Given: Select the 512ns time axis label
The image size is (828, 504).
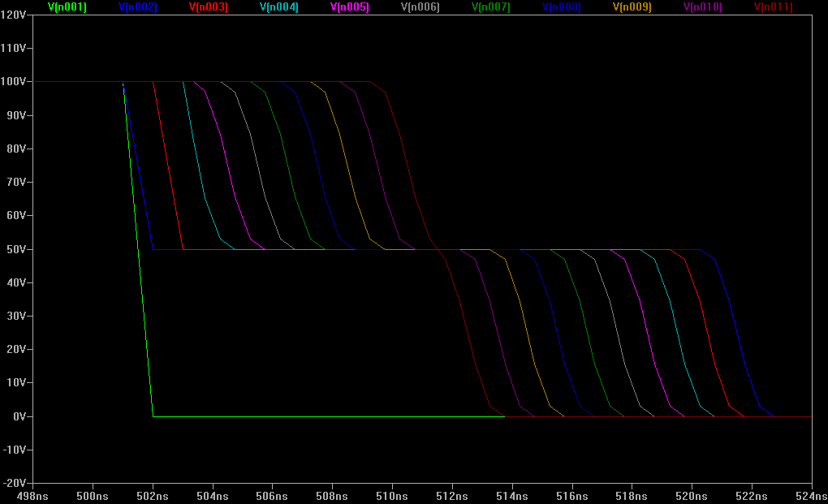Looking at the screenshot, I should 452,496.
